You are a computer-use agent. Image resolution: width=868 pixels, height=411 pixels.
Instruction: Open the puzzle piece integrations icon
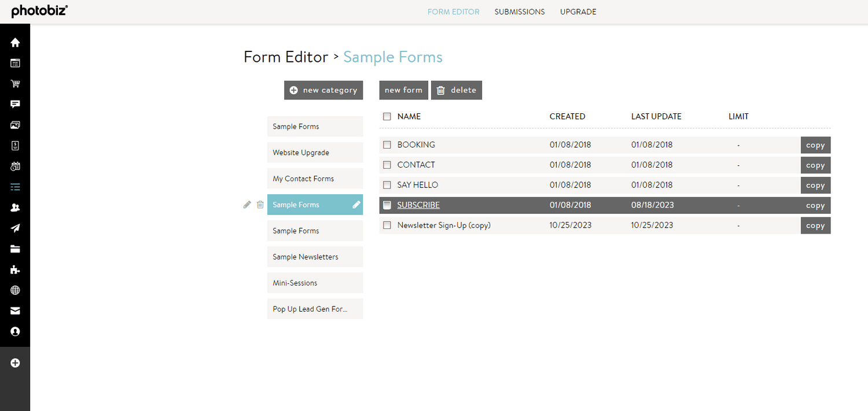click(15, 269)
